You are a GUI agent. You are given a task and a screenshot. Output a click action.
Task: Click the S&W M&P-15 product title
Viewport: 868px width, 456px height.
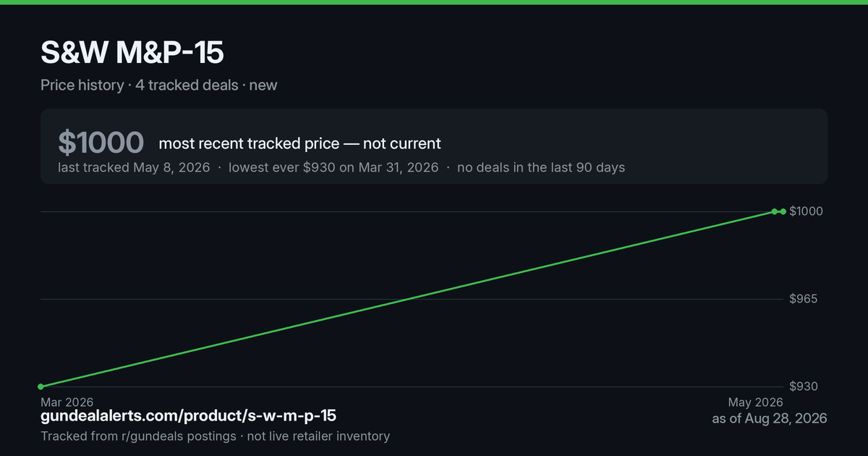click(x=132, y=53)
